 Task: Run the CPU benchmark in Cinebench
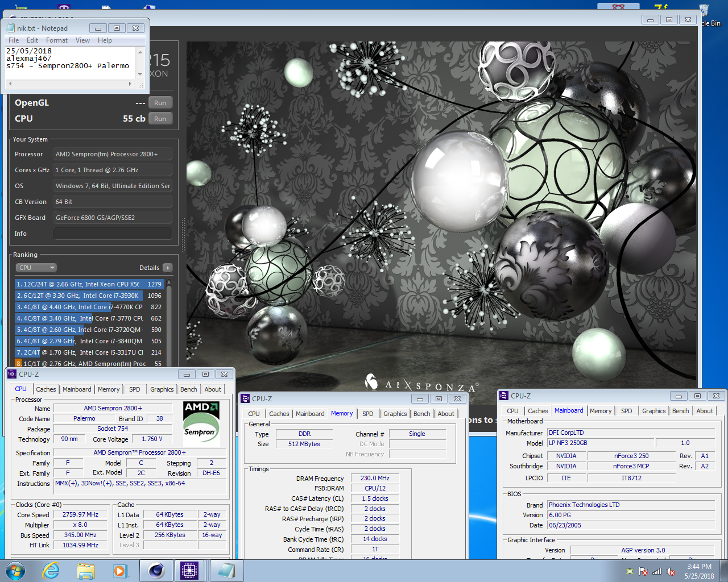(x=160, y=119)
